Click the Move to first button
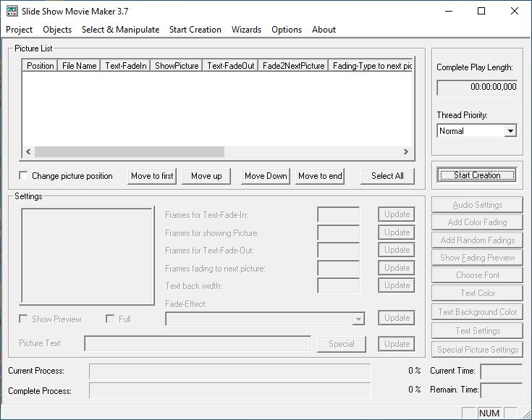The image size is (532, 420). pos(152,176)
